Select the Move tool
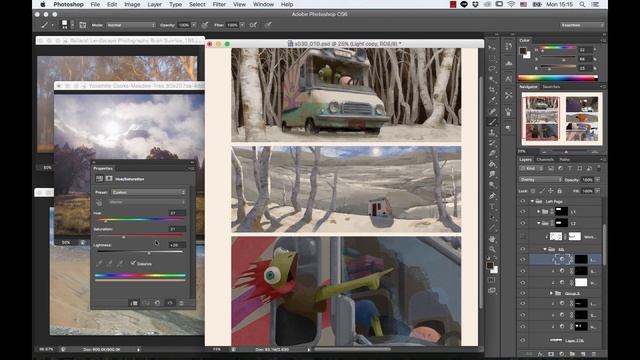Viewport: 640px width, 360px height. pyautogui.click(x=492, y=48)
